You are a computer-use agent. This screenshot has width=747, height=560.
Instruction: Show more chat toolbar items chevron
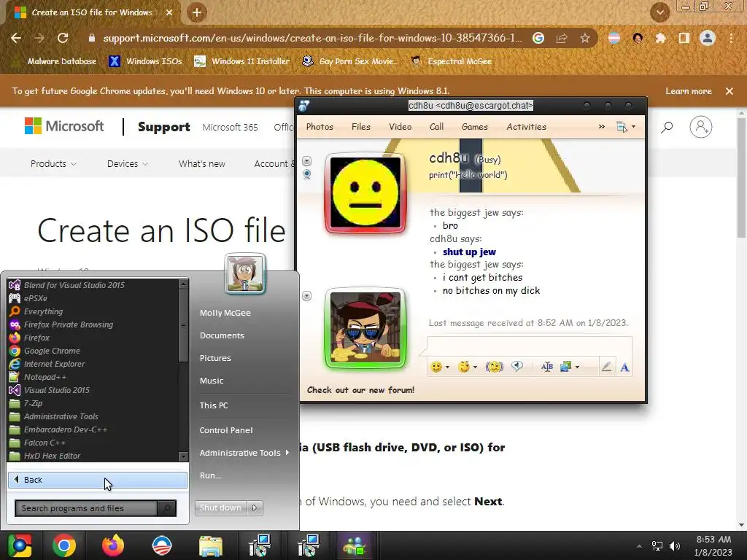(x=602, y=127)
